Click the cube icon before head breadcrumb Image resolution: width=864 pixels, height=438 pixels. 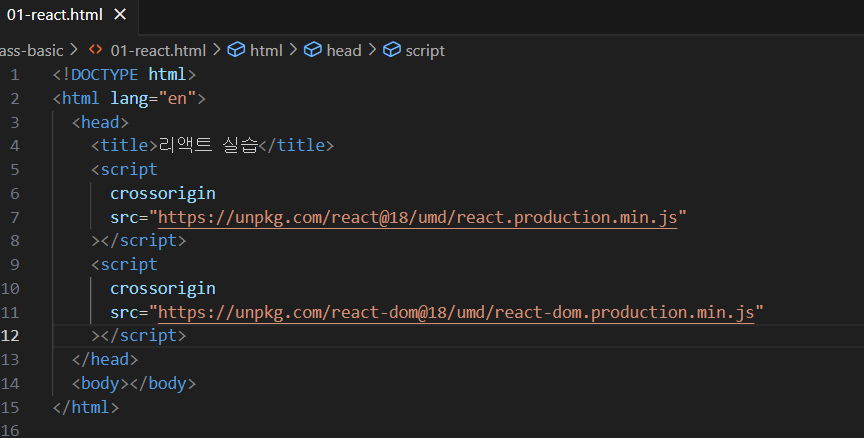312,50
